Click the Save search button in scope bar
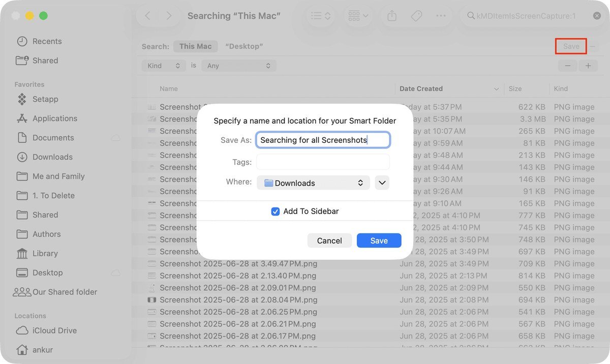610x364 pixels. tap(571, 46)
